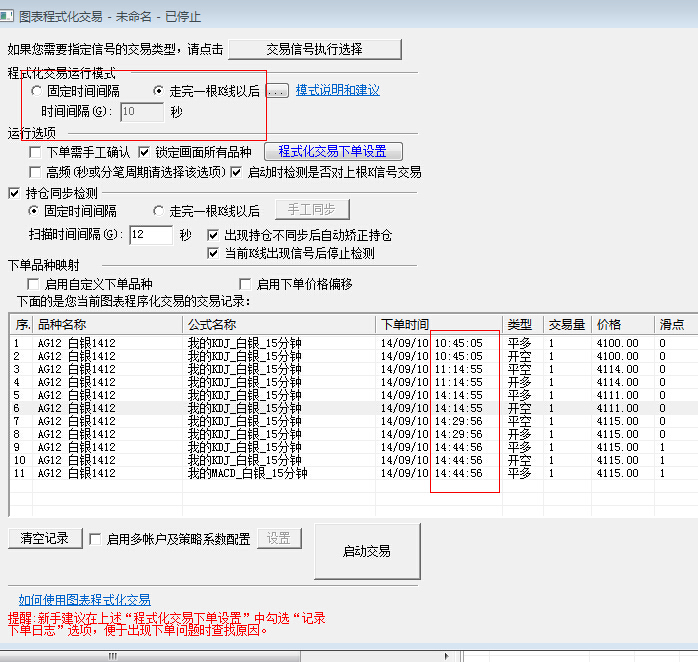Select 固定时间间隔 run mode radio
The height and width of the screenshot is (662, 698).
click(x=37, y=91)
